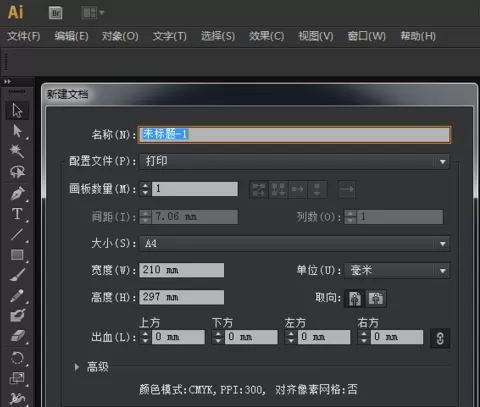The image size is (480, 407).
Task: Open the 编辑(E) menu
Action: point(71,36)
